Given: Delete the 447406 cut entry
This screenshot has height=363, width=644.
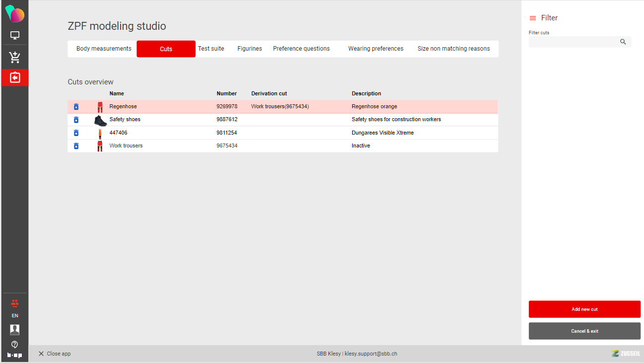Looking at the screenshot, I should [76, 133].
